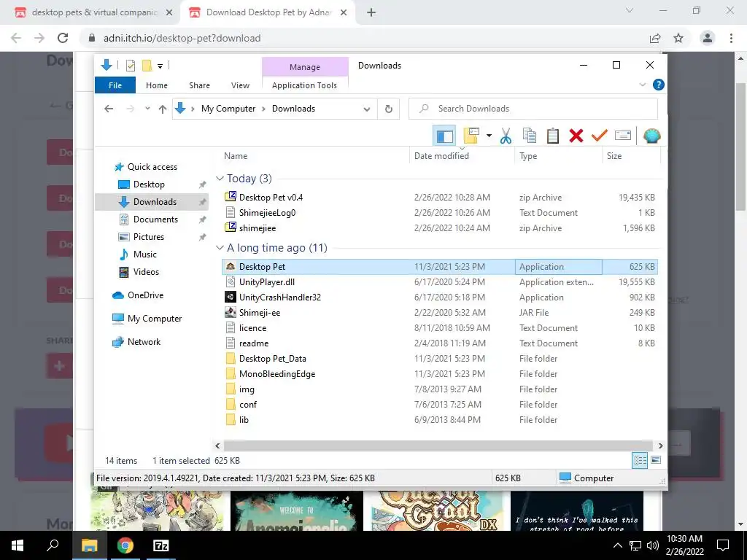Click the Manage contextual tab
Screen dimensions: 747x560
tap(305, 67)
